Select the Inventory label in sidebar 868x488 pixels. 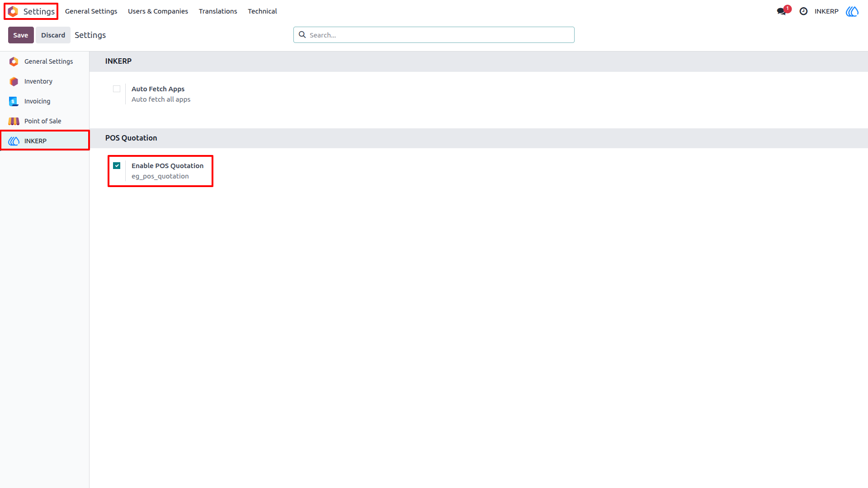(38, 81)
